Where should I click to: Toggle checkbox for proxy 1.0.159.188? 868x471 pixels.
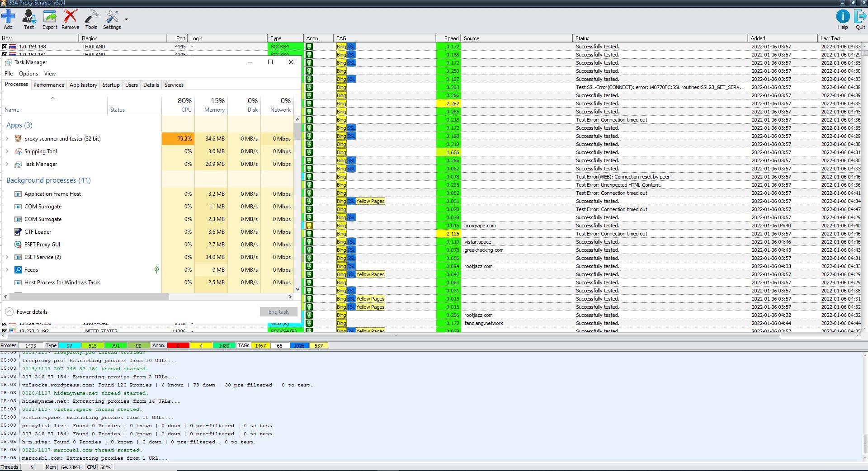point(5,47)
